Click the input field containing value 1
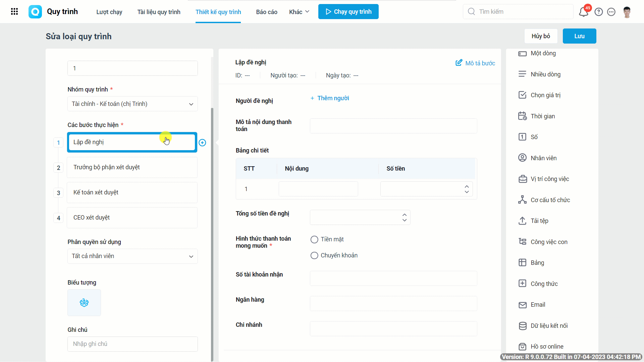The image size is (644, 362). tap(132, 68)
